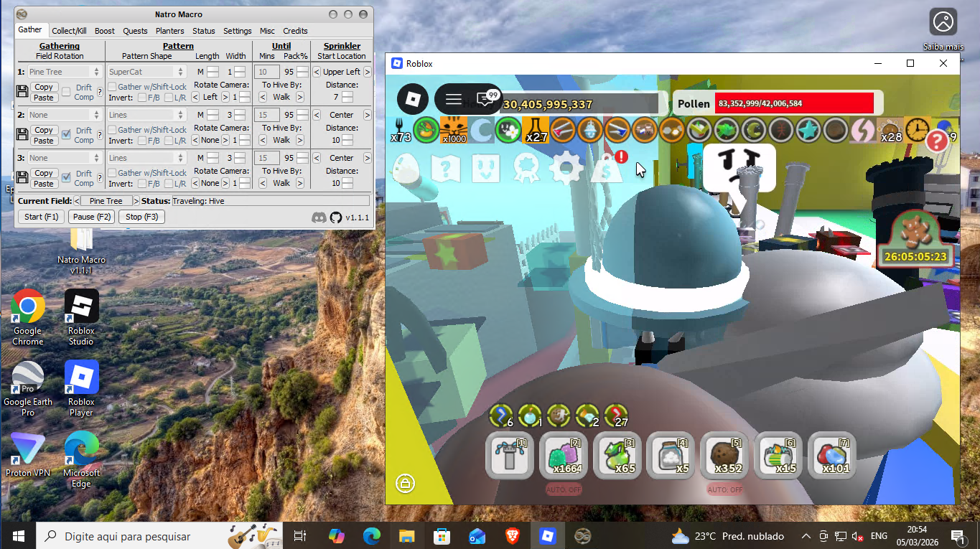Use the jelly beans item in slot 7
Viewport: 980px width, 549px height.
pyautogui.click(x=833, y=455)
